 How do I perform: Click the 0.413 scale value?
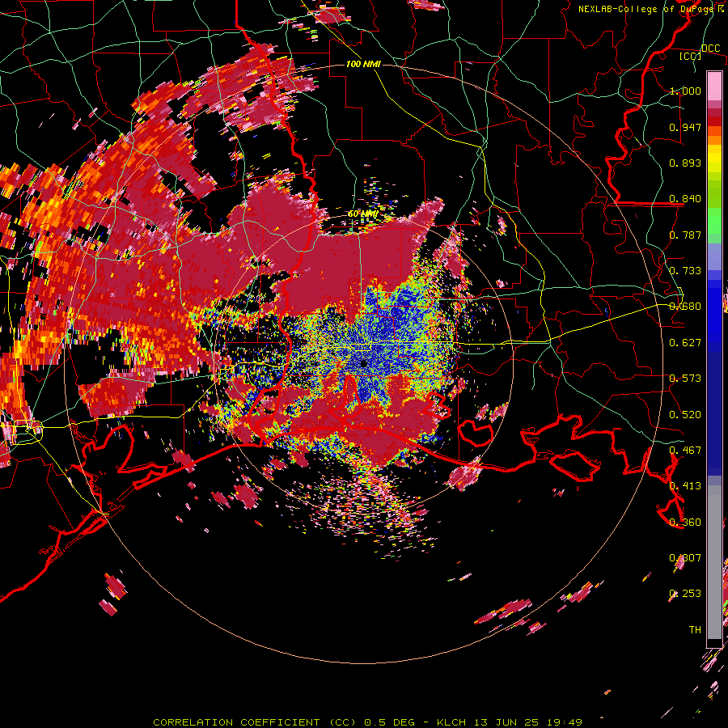click(x=685, y=486)
